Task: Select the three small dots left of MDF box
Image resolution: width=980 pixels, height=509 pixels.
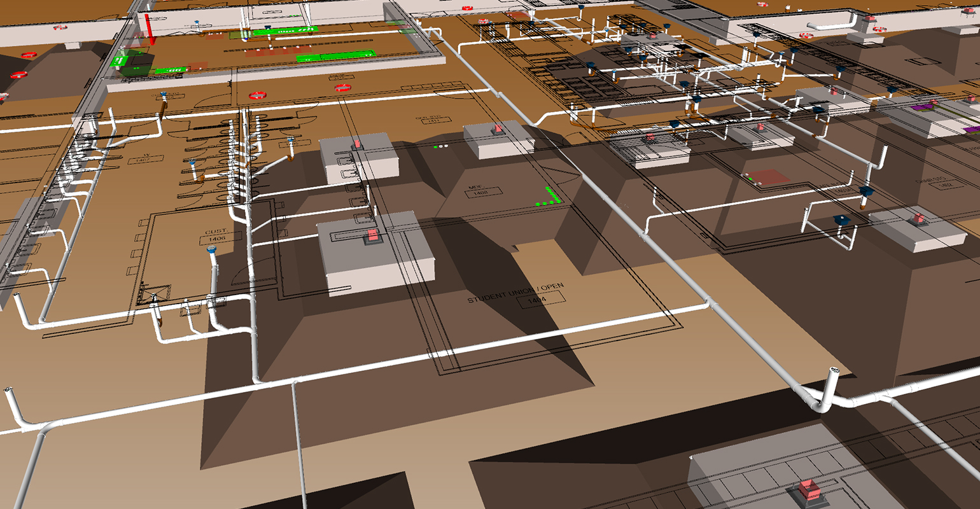Action: coord(441,146)
